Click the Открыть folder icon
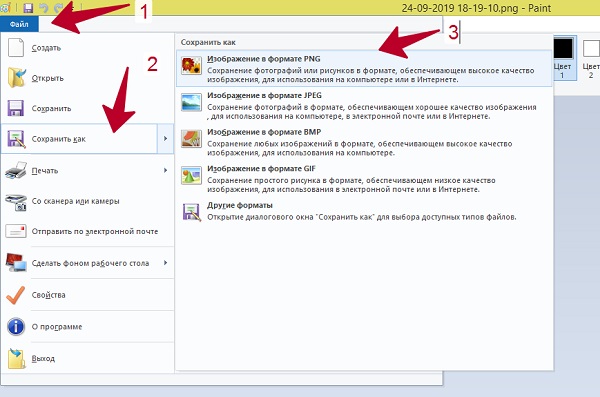This screenshot has width=600, height=397. pyautogui.click(x=16, y=77)
